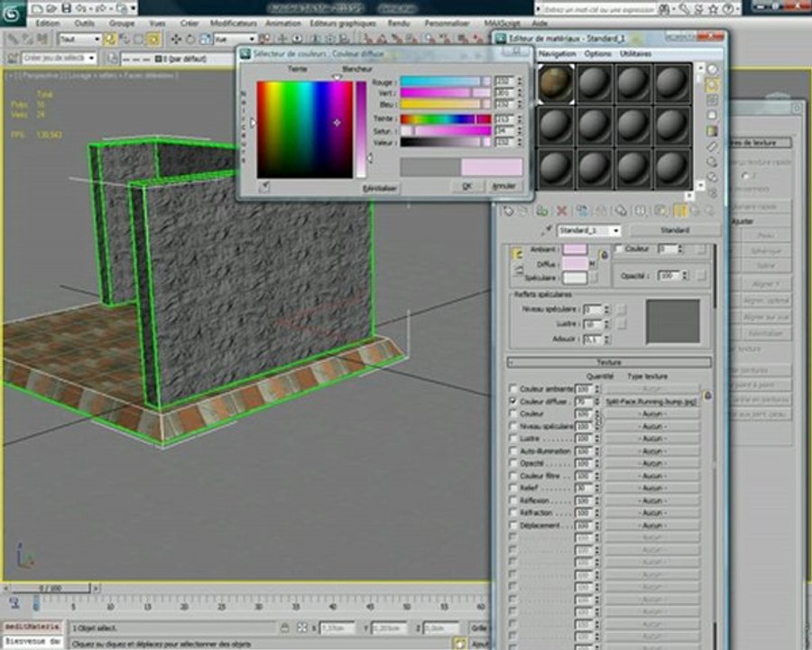Click the Split-Face Running bump map button
This screenshot has height=650, width=812.
[651, 402]
